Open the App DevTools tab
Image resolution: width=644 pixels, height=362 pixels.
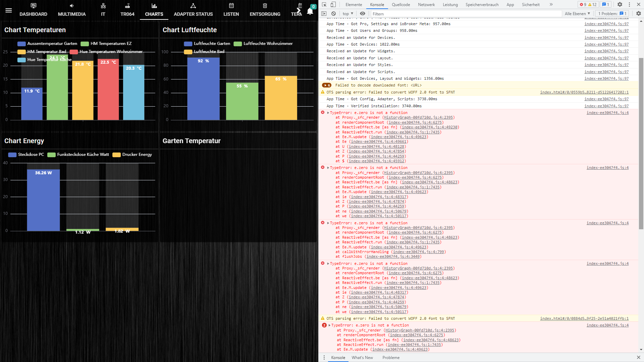coord(510,4)
